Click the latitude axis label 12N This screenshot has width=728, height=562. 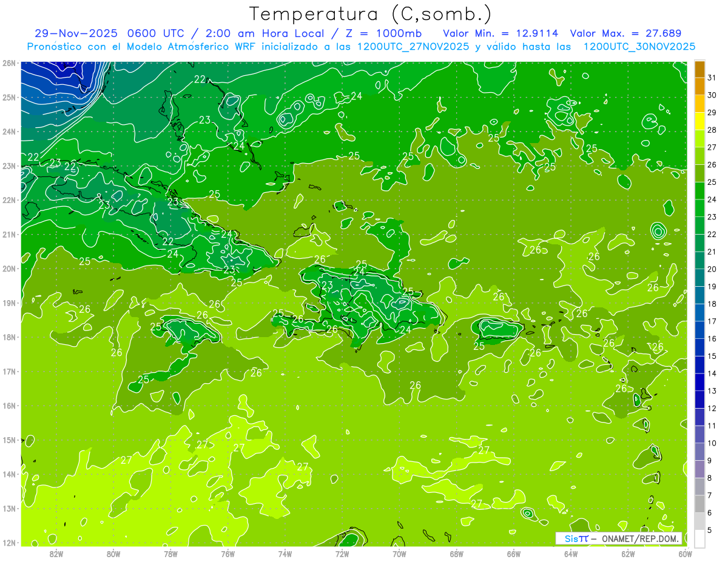click(x=9, y=543)
